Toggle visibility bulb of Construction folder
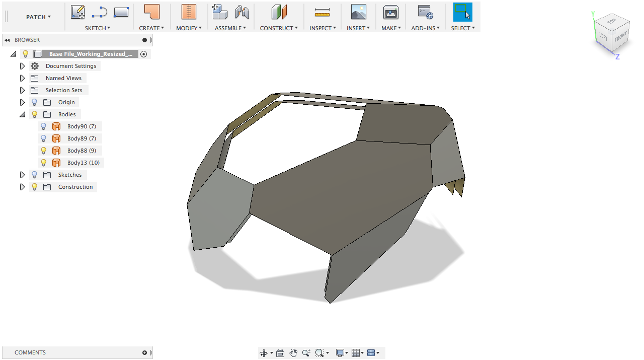The image size is (644, 360). tap(34, 187)
